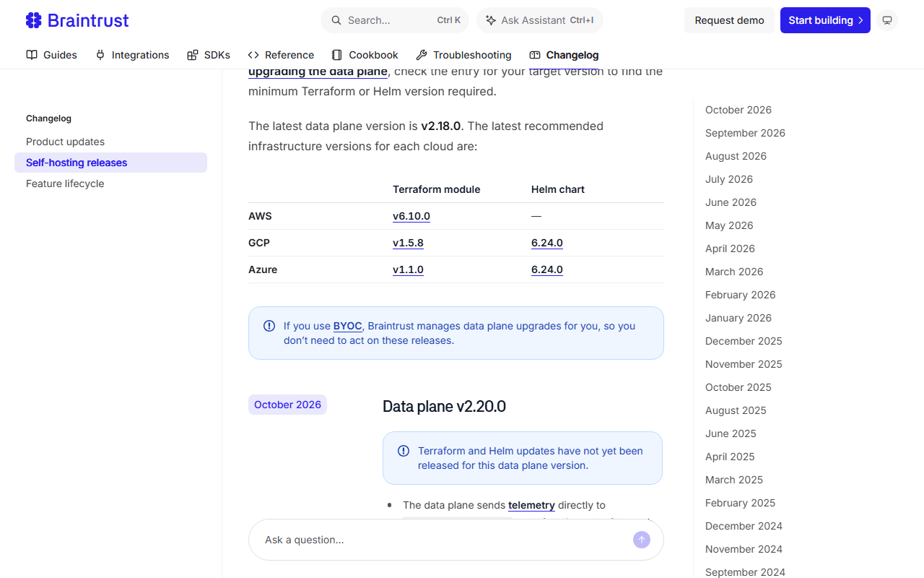This screenshot has height=578, width=924.
Task: Jump to July 2026 in page outline
Action: (729, 179)
